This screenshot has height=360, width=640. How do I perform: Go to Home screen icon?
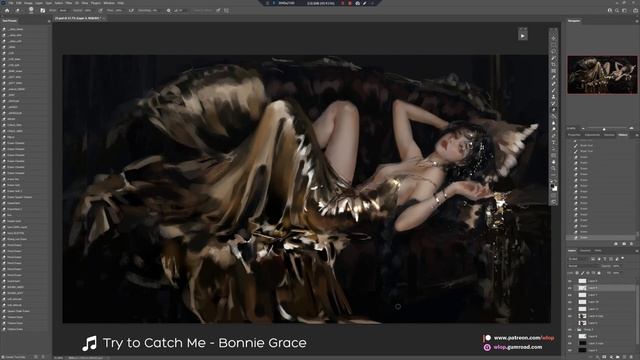point(7,11)
